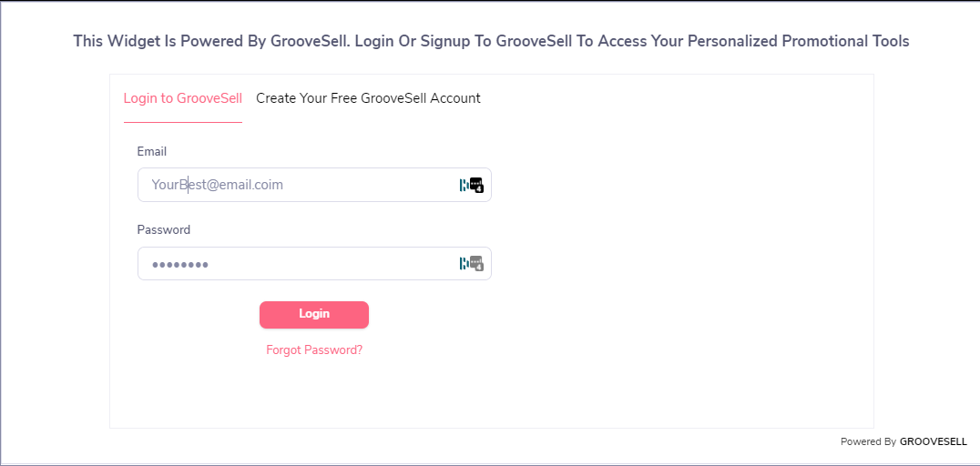Click the pink underline beneath the Login tab
The height and width of the screenshot is (466, 980).
[x=182, y=123]
